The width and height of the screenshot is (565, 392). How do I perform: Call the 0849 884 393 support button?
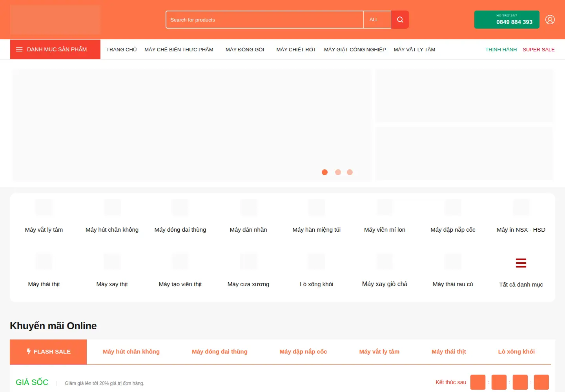coord(507,20)
